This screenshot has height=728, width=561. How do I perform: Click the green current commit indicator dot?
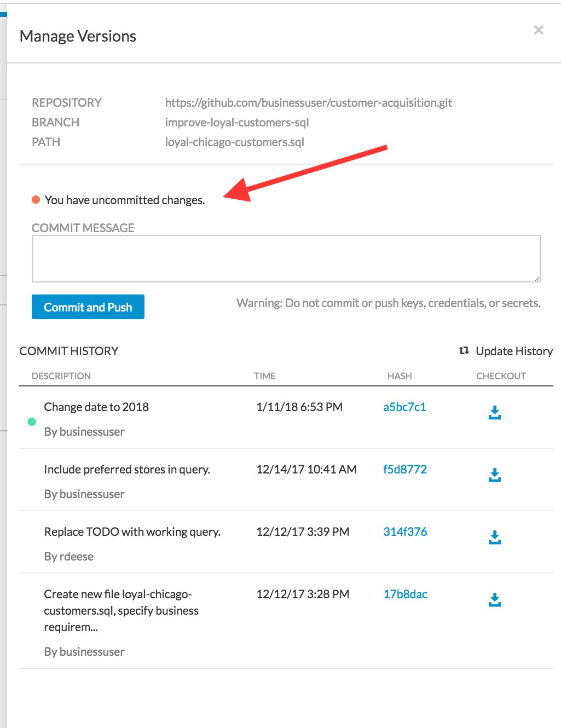[32, 421]
